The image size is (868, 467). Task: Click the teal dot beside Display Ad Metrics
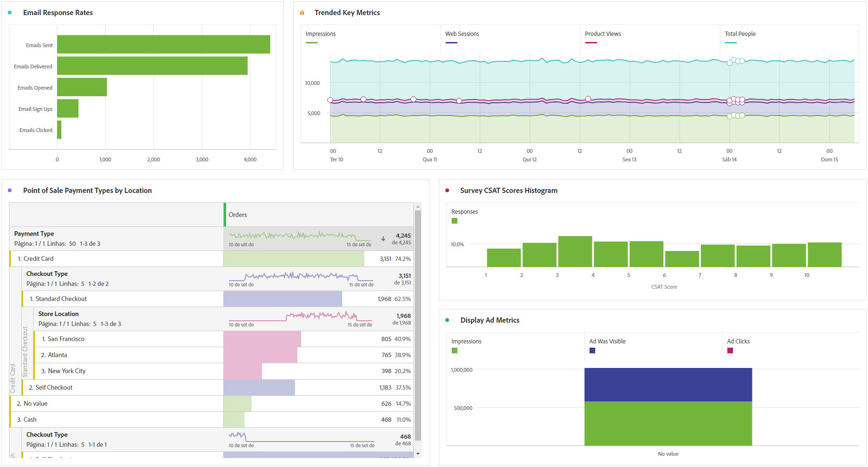(x=447, y=320)
